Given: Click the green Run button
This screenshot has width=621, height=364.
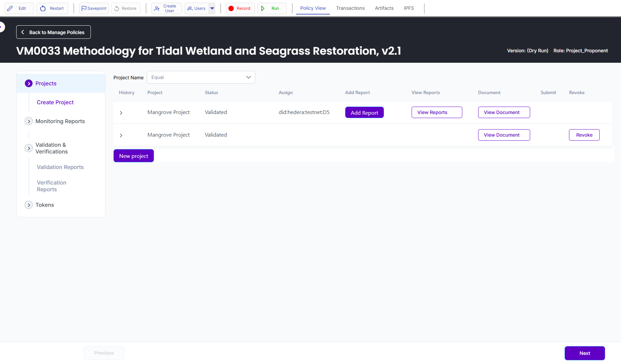Looking at the screenshot, I should pos(272,8).
